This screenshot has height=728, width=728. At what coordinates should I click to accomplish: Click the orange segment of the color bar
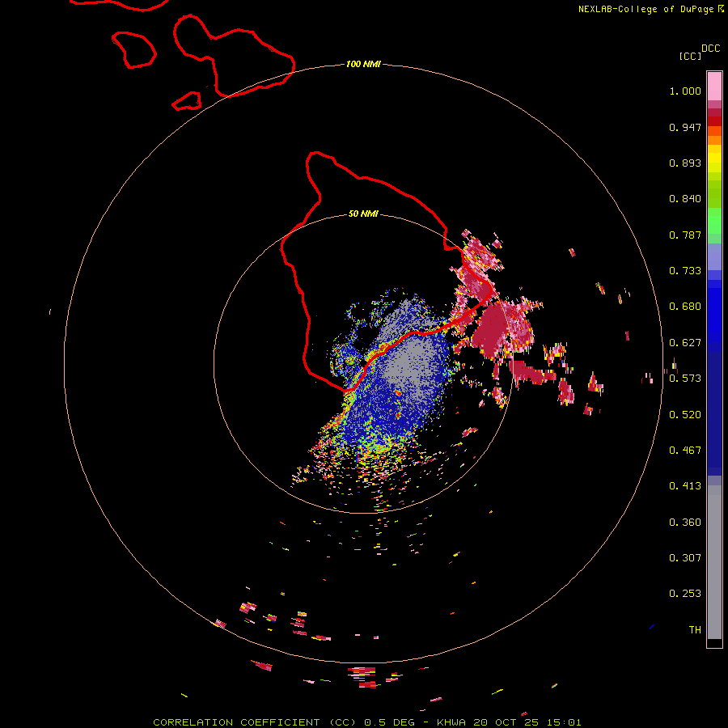(714, 140)
